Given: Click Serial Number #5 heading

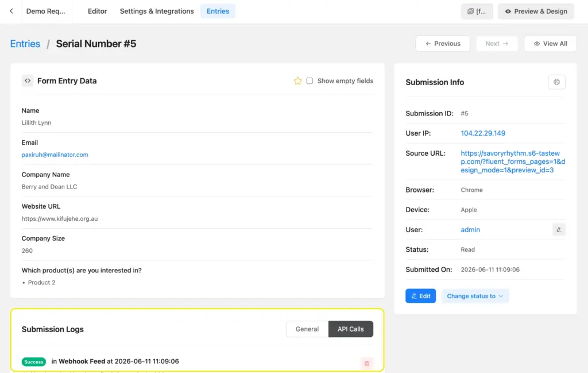Looking at the screenshot, I should (96, 44).
